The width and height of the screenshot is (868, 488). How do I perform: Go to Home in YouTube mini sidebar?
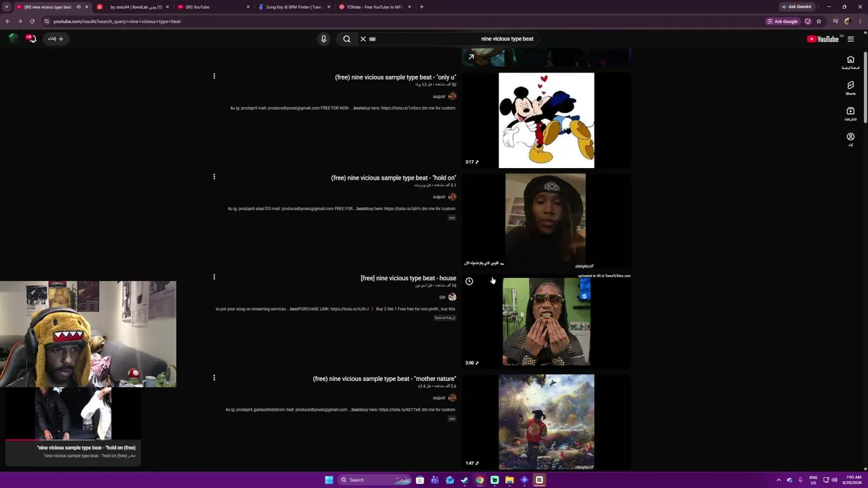[x=850, y=62]
